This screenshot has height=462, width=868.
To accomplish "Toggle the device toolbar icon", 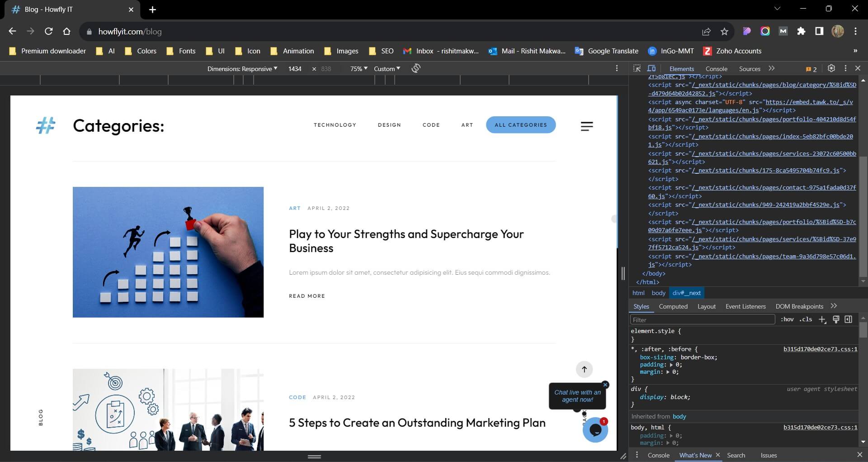I will pyautogui.click(x=651, y=68).
